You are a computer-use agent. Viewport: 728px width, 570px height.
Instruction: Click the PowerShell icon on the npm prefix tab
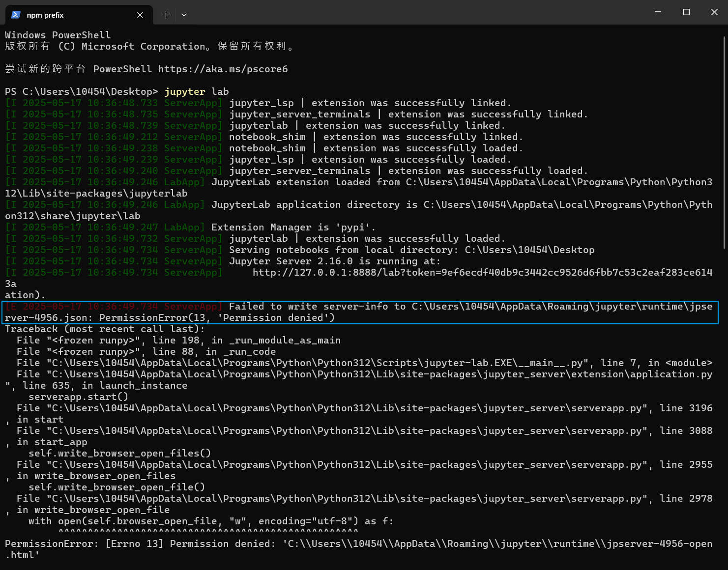click(x=16, y=15)
